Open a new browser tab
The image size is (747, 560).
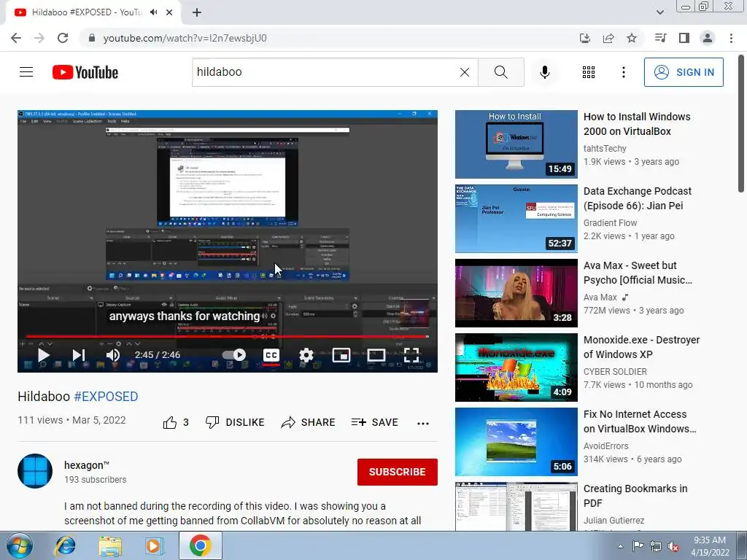[197, 12]
